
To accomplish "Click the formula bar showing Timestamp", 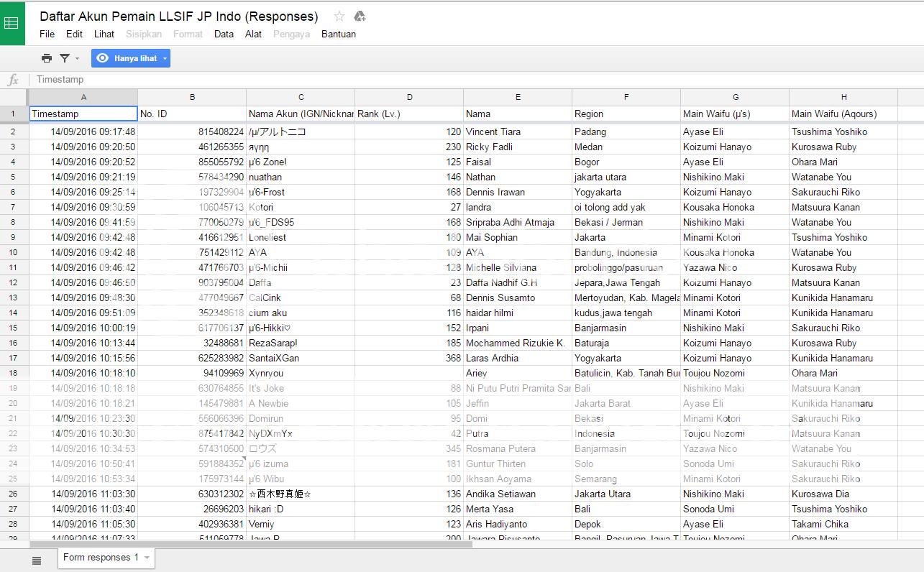I will pos(431,80).
